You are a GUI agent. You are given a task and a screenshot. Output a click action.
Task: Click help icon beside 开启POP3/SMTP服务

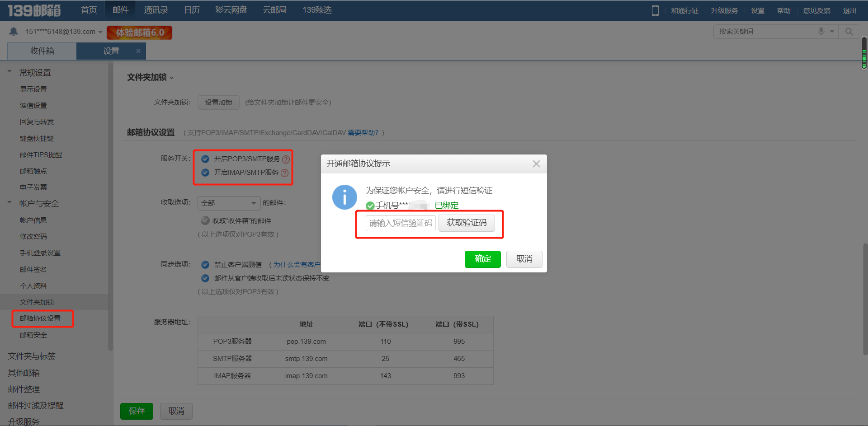click(x=286, y=159)
